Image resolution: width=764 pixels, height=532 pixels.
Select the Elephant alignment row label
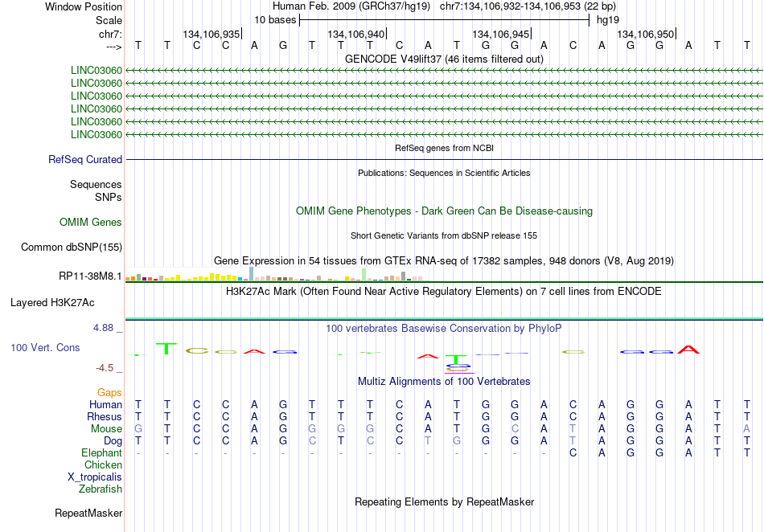point(101,452)
